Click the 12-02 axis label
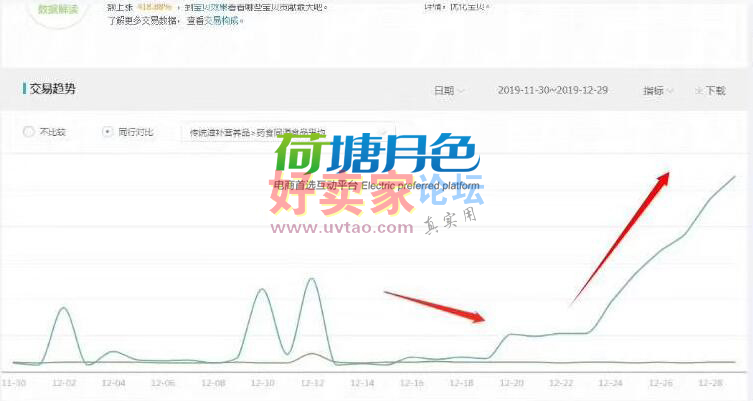 pos(64,383)
